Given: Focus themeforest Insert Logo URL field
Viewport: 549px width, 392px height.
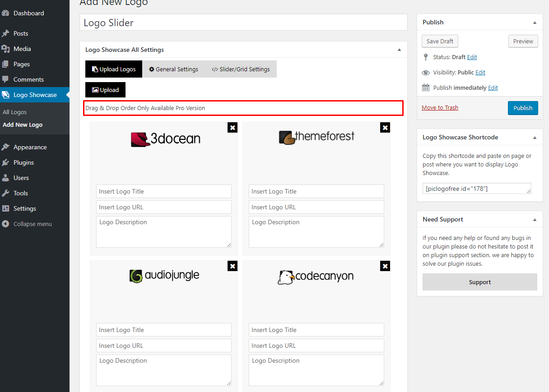Looking at the screenshot, I should point(316,207).
